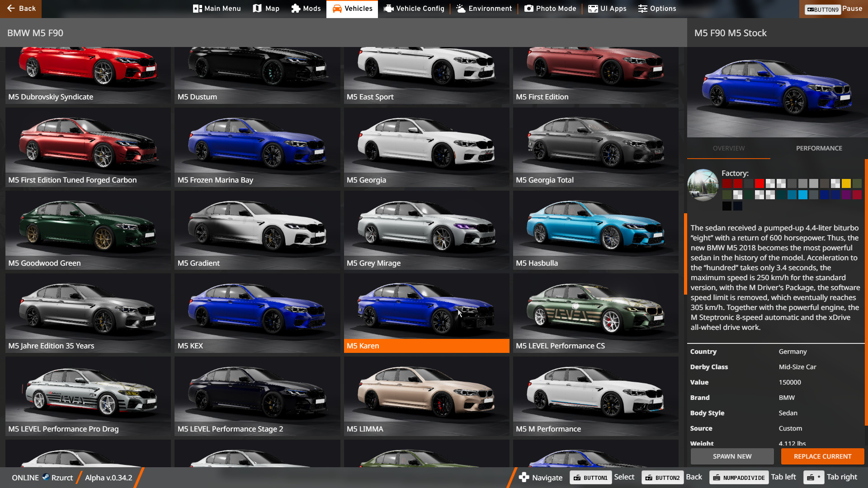Click the Country value Germany

pyautogui.click(x=793, y=352)
